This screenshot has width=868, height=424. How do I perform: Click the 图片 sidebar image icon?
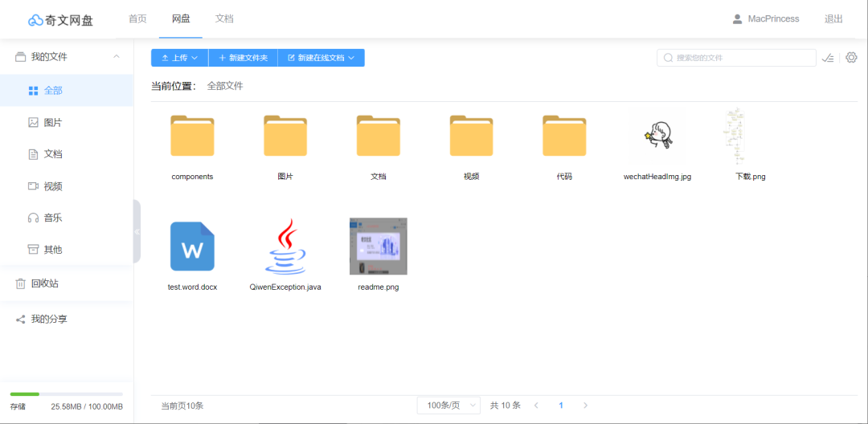pos(33,122)
